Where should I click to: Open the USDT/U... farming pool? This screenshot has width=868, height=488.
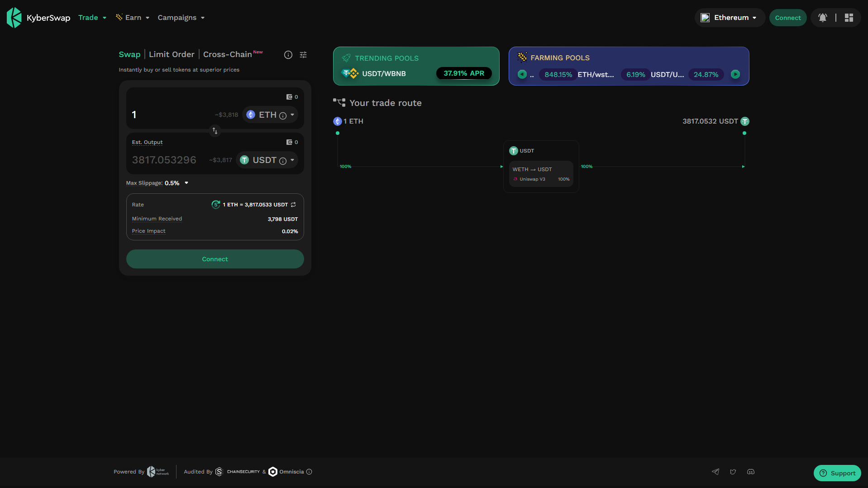pos(667,75)
